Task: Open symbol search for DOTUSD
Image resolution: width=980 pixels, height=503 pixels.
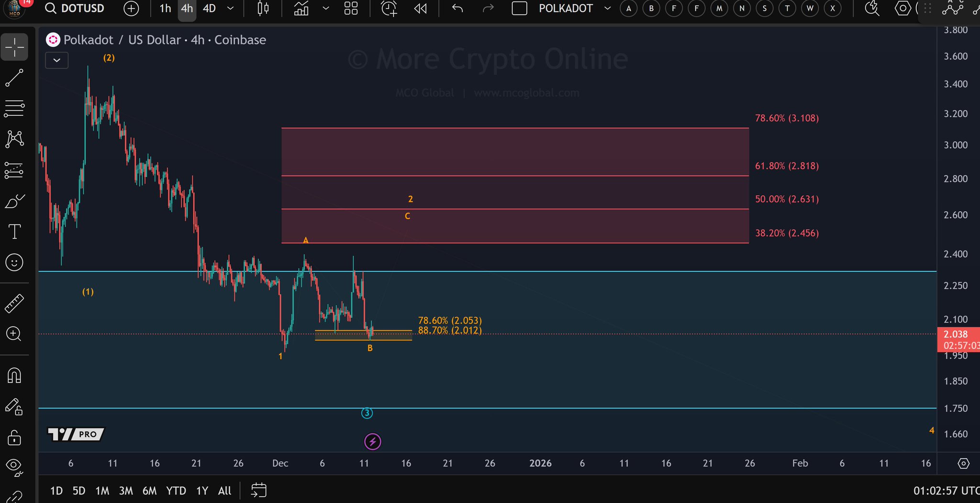Action: click(x=75, y=9)
